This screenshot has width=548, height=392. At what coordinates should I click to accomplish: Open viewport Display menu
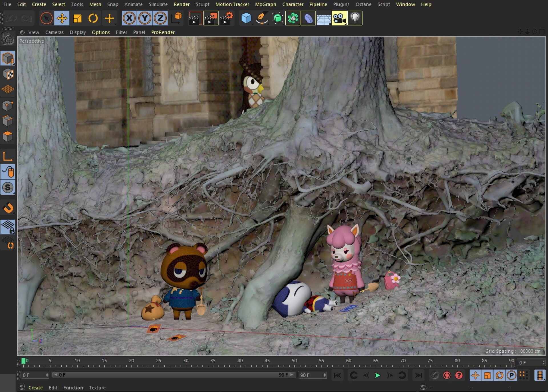[78, 32]
